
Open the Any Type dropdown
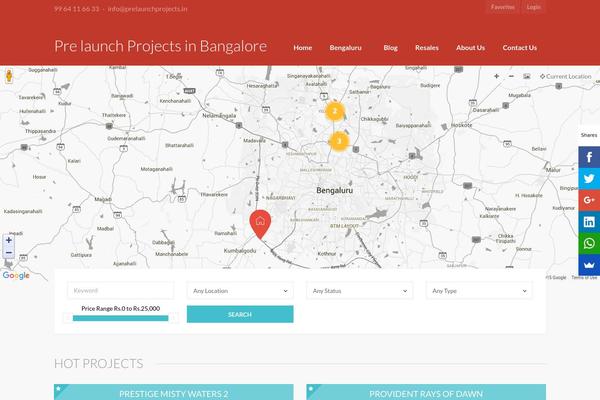click(479, 291)
